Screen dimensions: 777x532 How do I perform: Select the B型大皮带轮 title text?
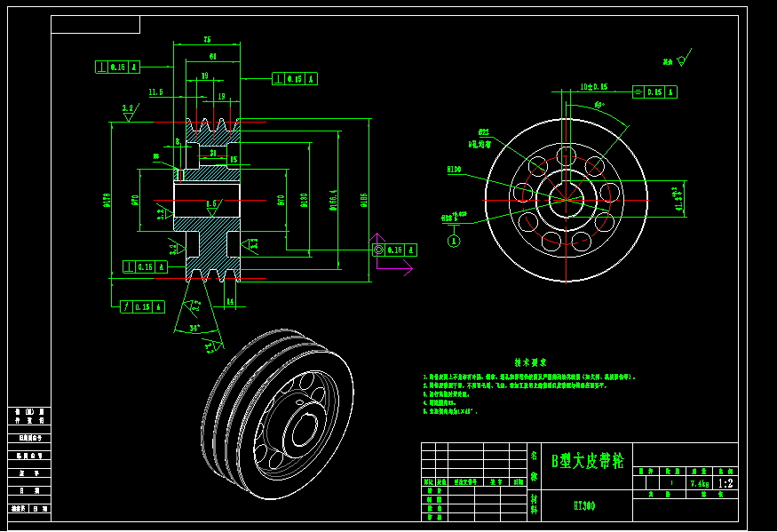pos(587,461)
